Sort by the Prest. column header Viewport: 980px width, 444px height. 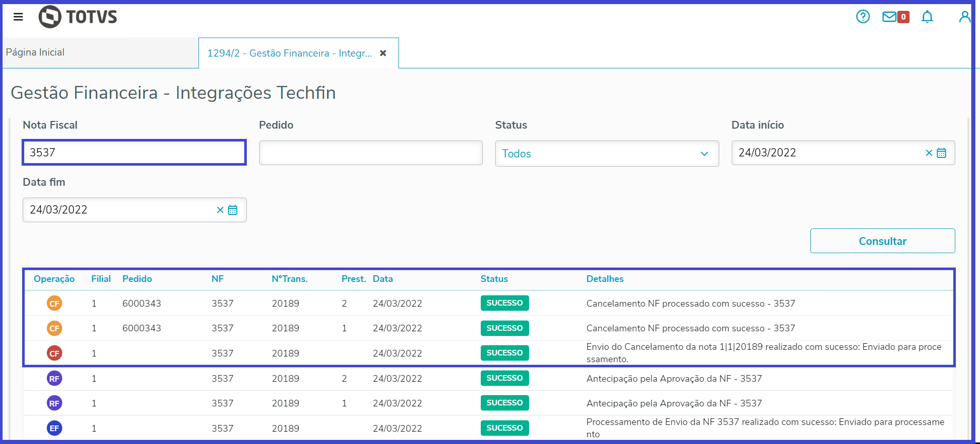(x=354, y=279)
